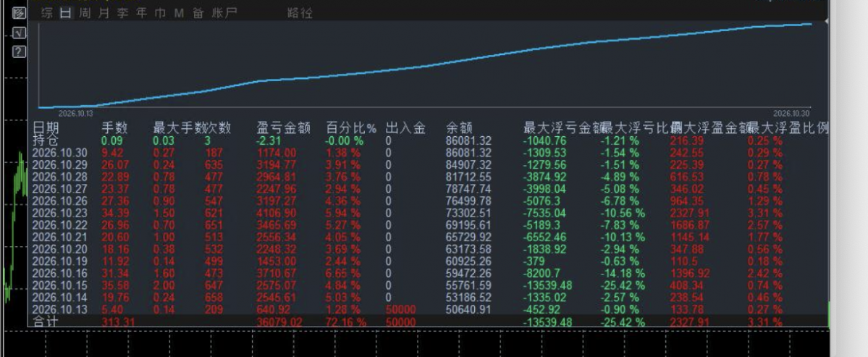Click total profit value 36079.02

coord(279,322)
